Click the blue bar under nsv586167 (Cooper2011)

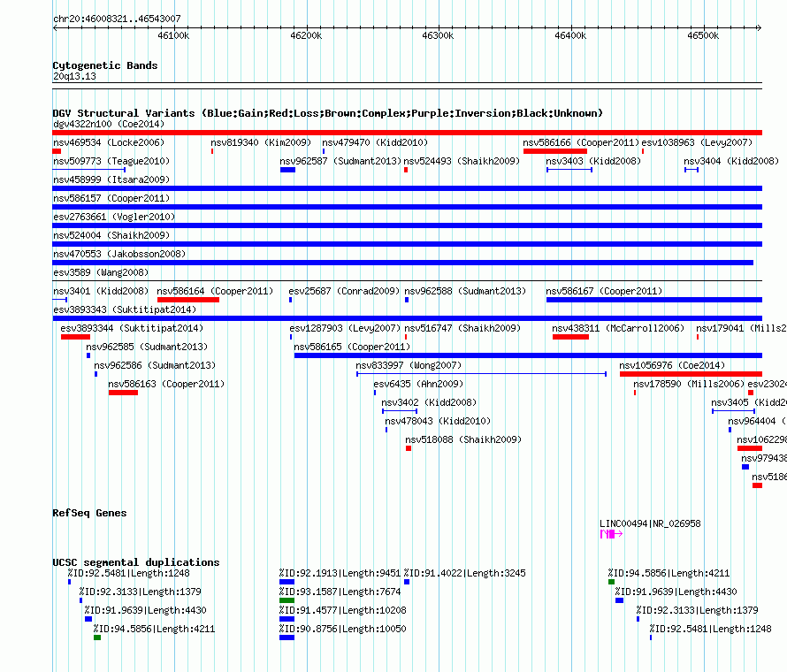pos(654,300)
